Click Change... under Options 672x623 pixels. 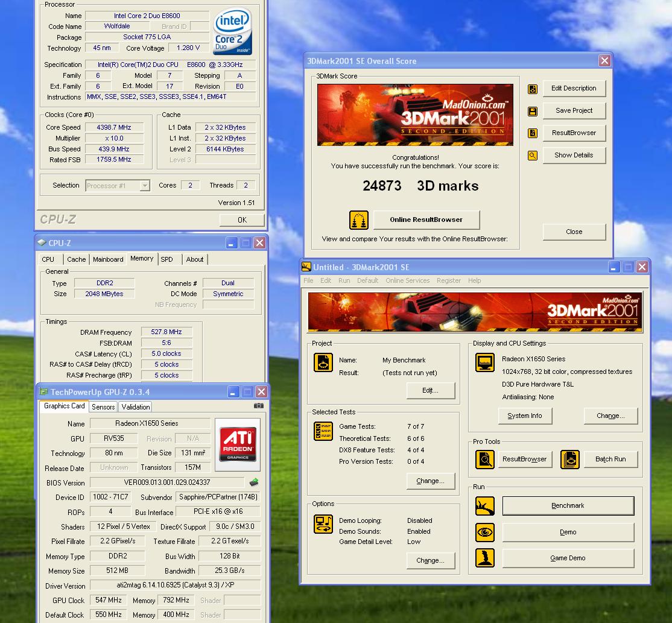[430, 560]
